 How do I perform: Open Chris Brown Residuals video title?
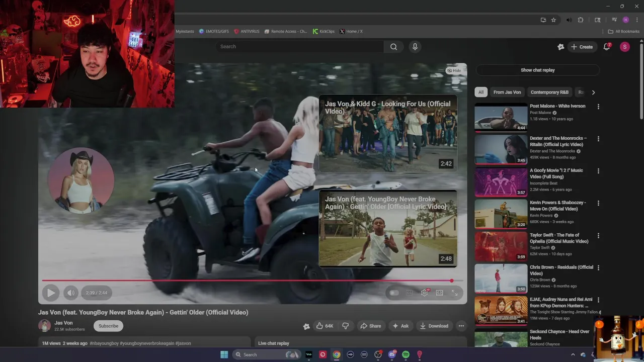coord(561,270)
